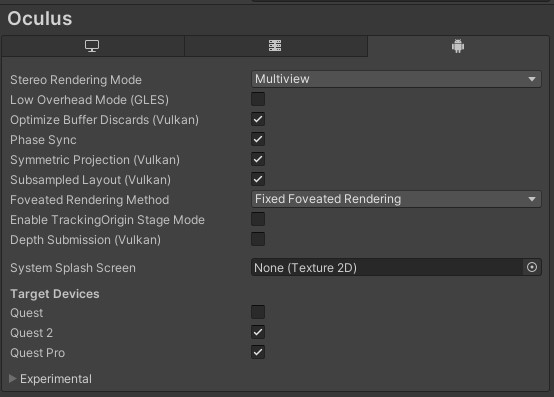Click the Subsampled Layout (Vulkan) label
Image resolution: width=554 pixels, height=397 pixels.
(x=90, y=180)
